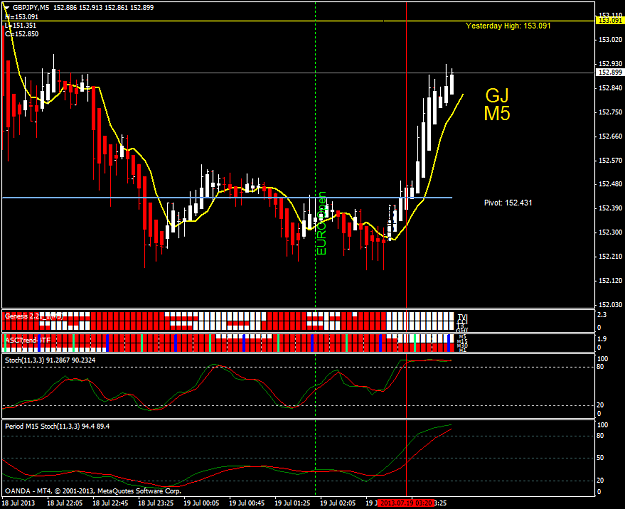Click time axis label '18 Jul 23:25'

[x=156, y=503]
